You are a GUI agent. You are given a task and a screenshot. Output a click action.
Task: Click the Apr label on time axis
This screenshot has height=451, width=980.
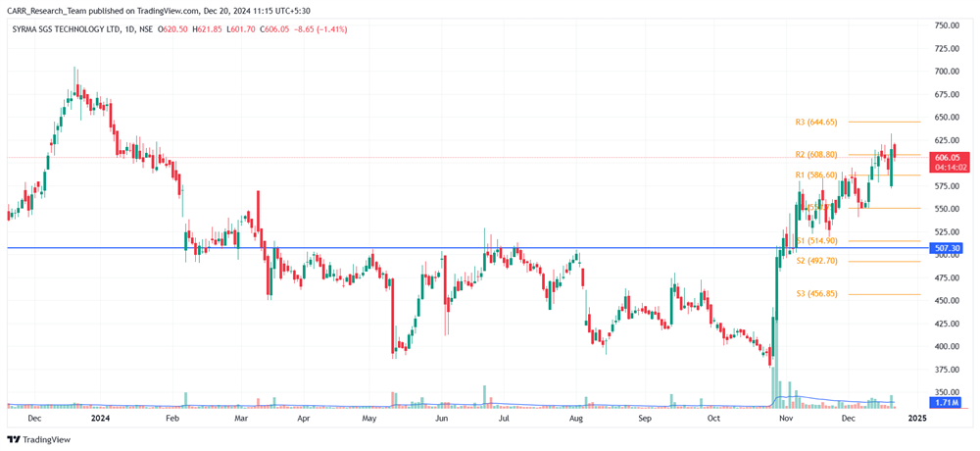(304, 418)
